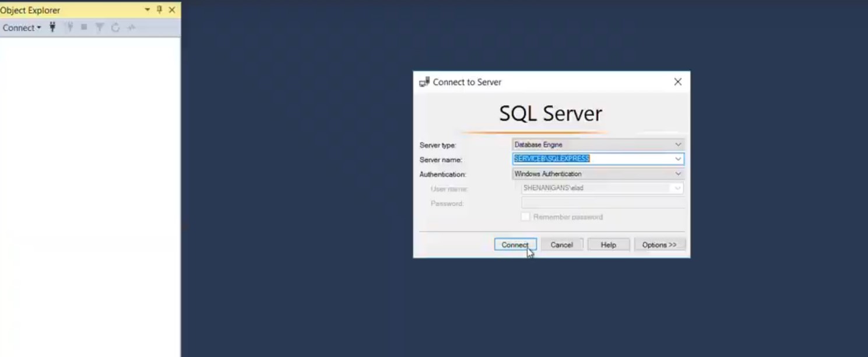The width and height of the screenshot is (868, 357).
Task: Open Object Explorer window position menu arrow
Action: tap(147, 10)
